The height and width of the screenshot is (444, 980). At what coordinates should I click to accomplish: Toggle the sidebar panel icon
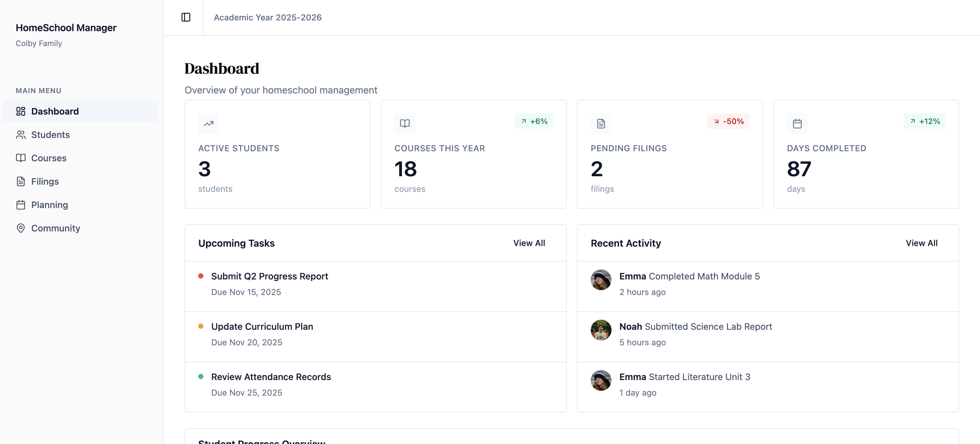click(186, 18)
